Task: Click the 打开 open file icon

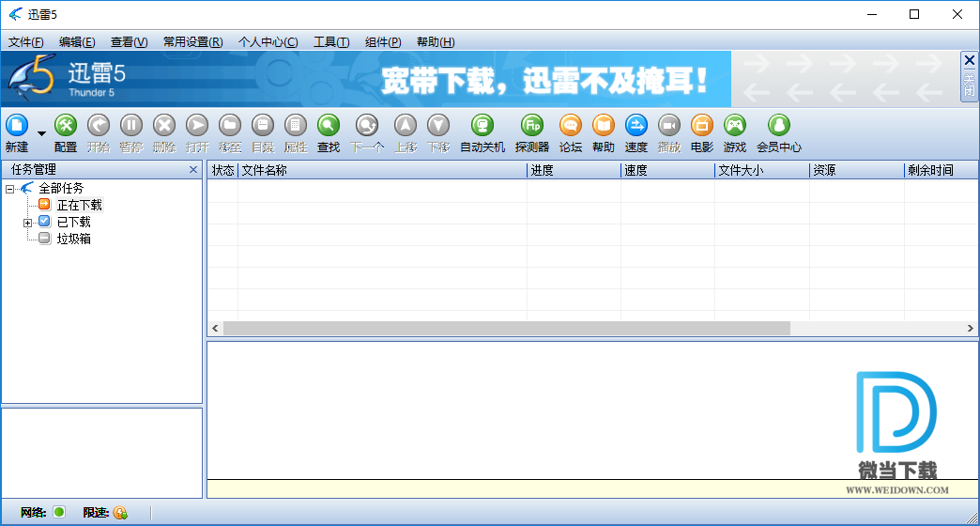Action: (197, 126)
